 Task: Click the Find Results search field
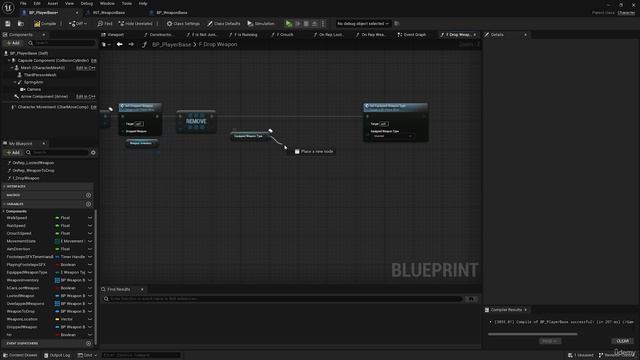[x=282, y=299]
